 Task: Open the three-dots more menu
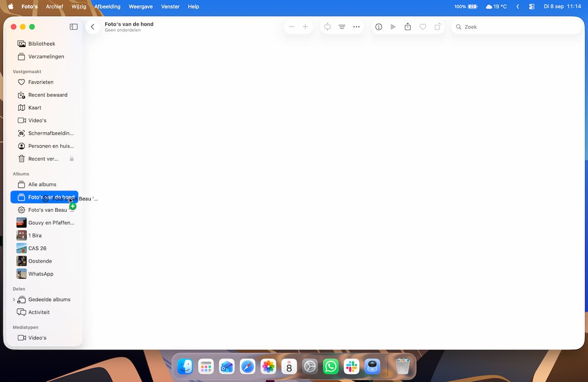(356, 27)
